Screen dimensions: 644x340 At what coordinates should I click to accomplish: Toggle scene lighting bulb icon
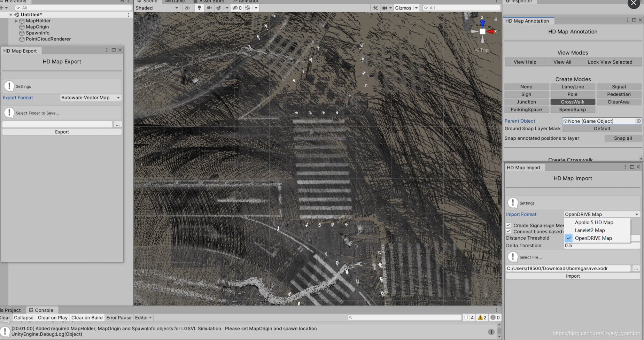[x=199, y=8]
